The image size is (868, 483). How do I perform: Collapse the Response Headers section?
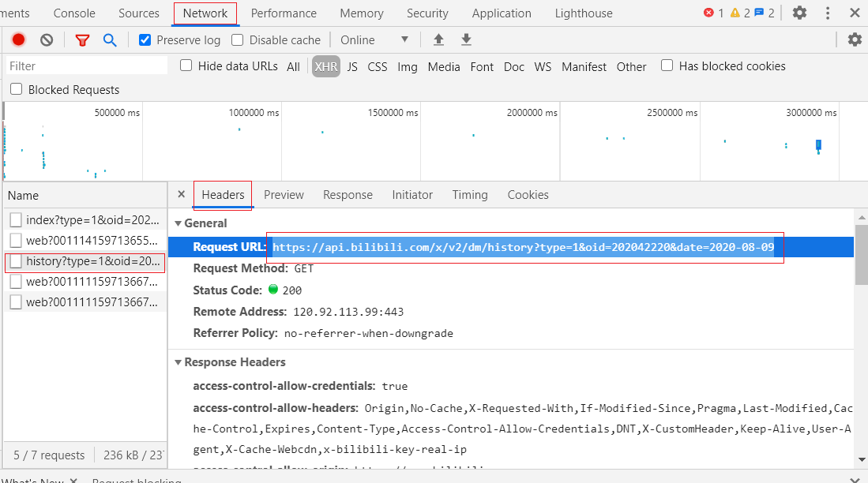pyautogui.click(x=178, y=362)
